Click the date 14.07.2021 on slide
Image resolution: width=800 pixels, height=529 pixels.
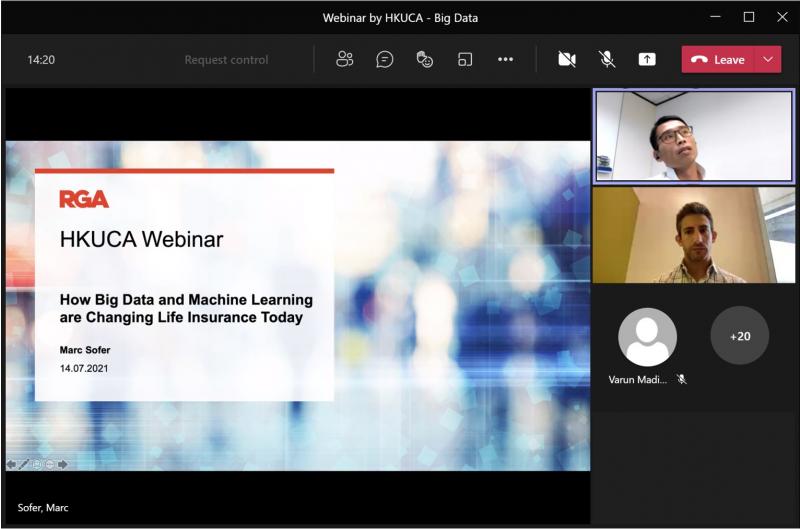point(84,368)
